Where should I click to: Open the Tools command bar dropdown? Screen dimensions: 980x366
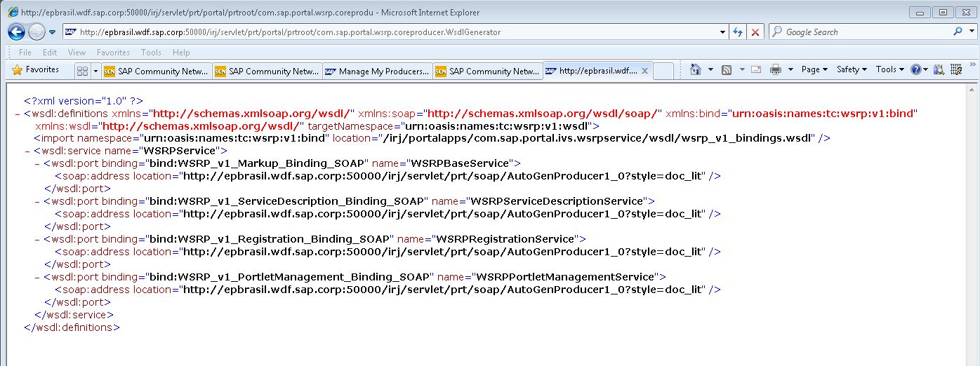click(x=890, y=69)
